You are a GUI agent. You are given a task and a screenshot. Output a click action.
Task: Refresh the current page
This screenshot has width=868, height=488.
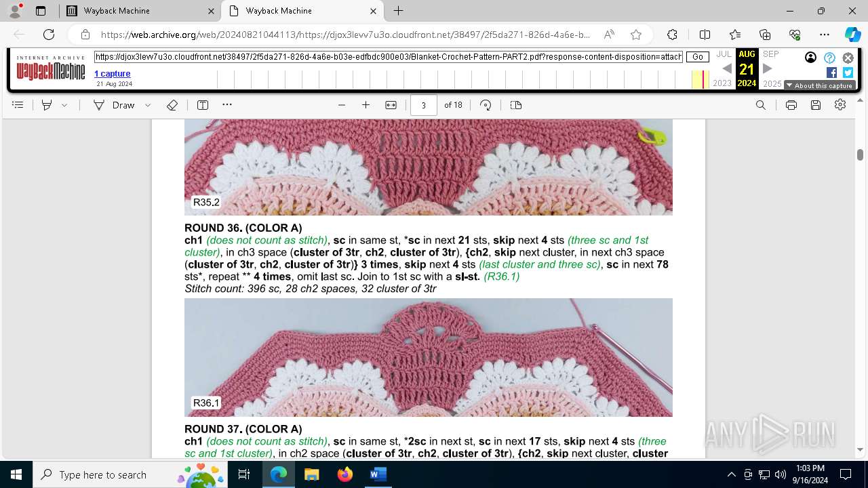(x=49, y=35)
